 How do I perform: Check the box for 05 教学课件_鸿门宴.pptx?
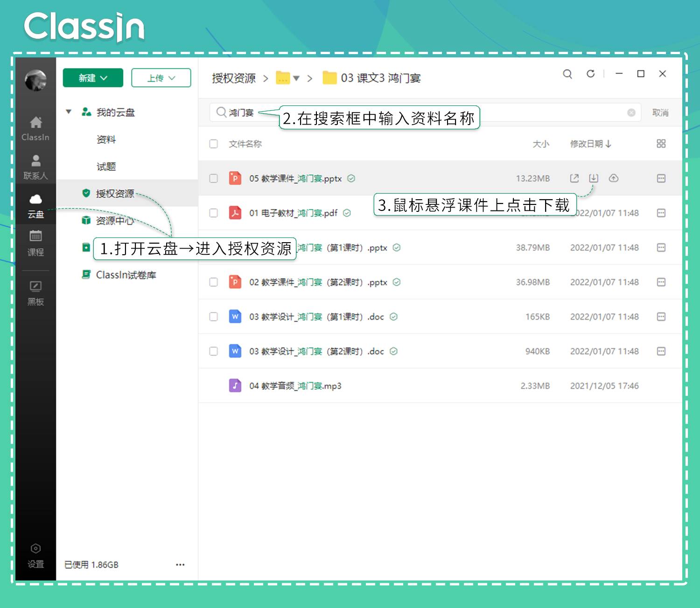point(214,178)
